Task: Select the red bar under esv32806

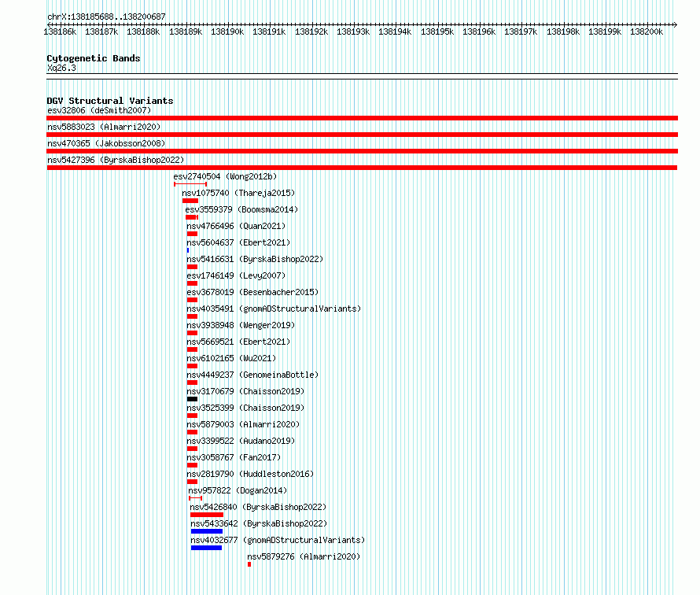Action: point(362,118)
